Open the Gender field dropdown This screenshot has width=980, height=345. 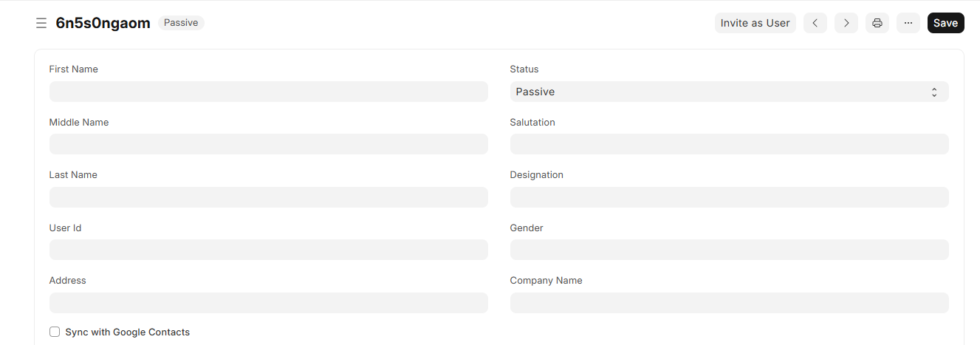pyautogui.click(x=729, y=250)
